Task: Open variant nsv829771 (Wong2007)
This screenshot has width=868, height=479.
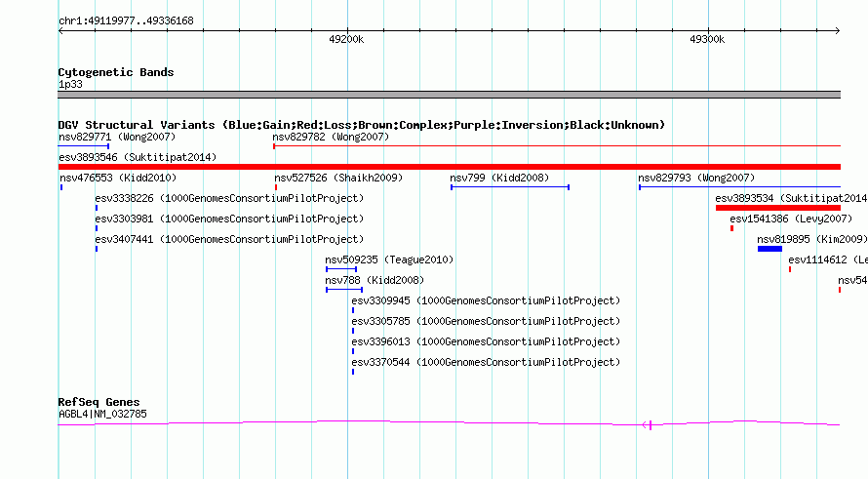Action: [117, 137]
